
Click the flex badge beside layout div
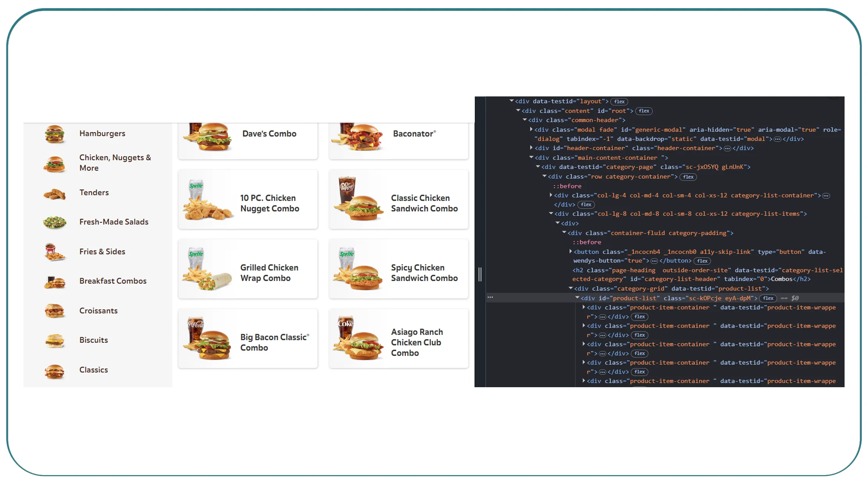(619, 101)
